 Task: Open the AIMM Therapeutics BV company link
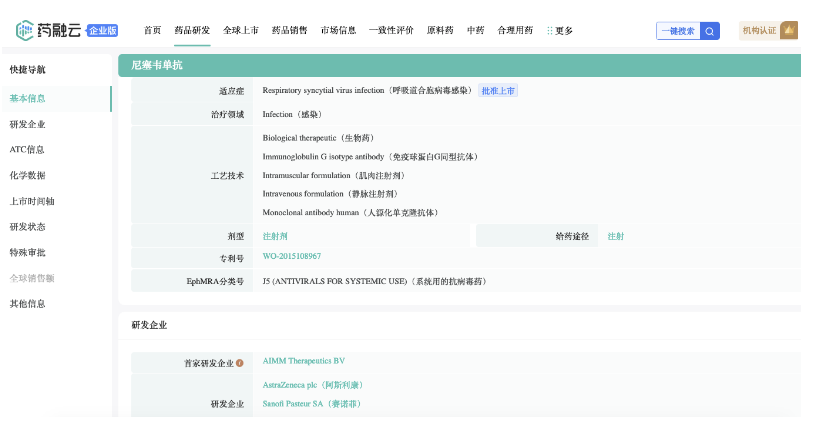point(304,361)
